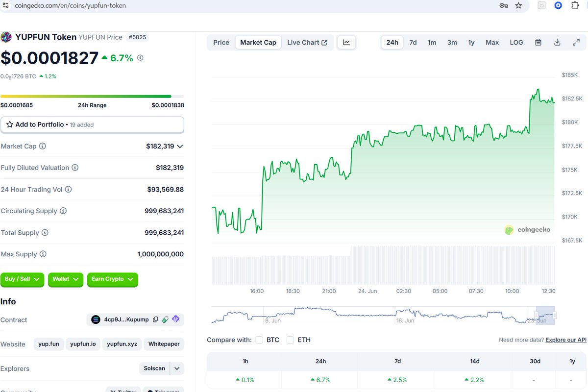The height and width of the screenshot is (392, 588).
Task: Click the YUPFUN token logo
Action: pos(6,37)
